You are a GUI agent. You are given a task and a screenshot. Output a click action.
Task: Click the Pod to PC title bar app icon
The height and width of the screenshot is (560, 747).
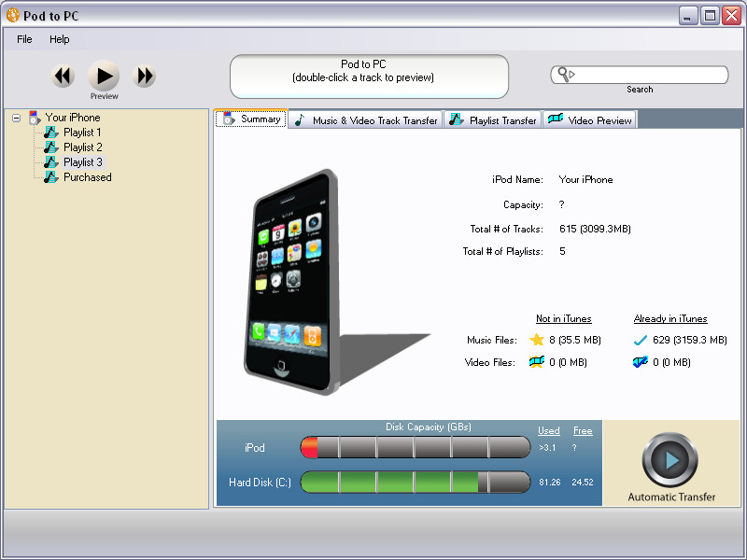point(13,15)
